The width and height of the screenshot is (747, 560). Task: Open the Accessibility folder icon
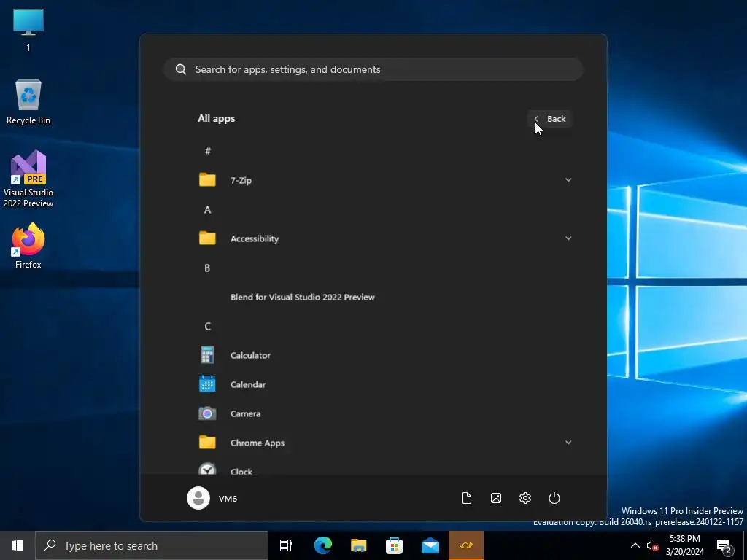pos(207,238)
